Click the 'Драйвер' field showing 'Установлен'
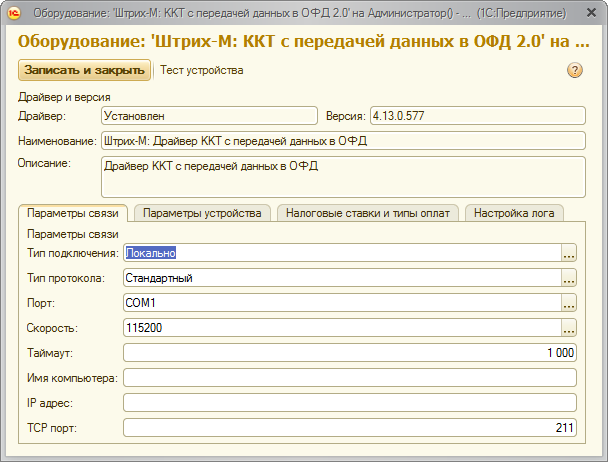Viewport: 608px width, 462px height. pos(208,116)
